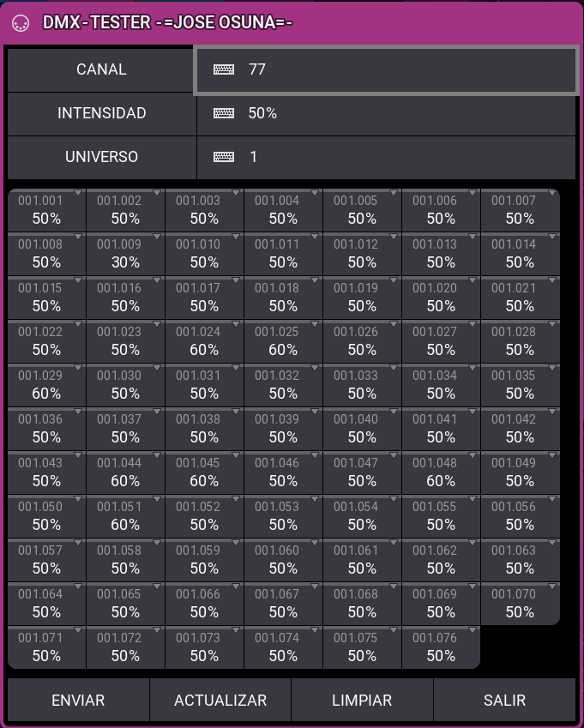Click channel 001.076 cell
584x728 pixels.
coord(441,647)
